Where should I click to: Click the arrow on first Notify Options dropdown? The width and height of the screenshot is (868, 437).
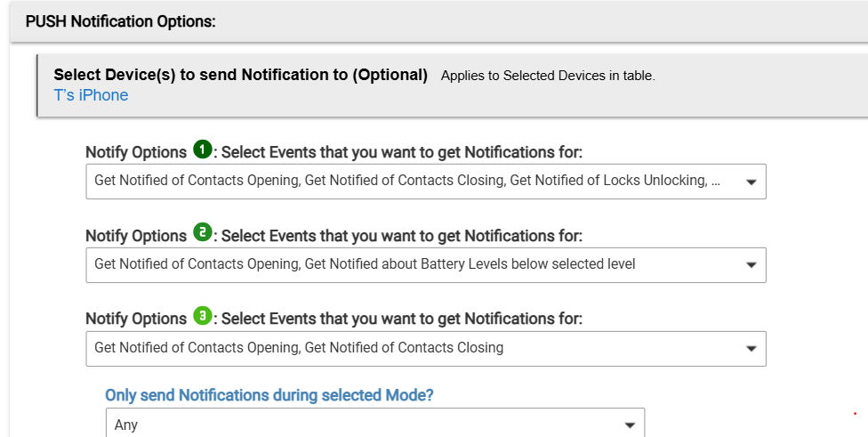[x=751, y=182]
